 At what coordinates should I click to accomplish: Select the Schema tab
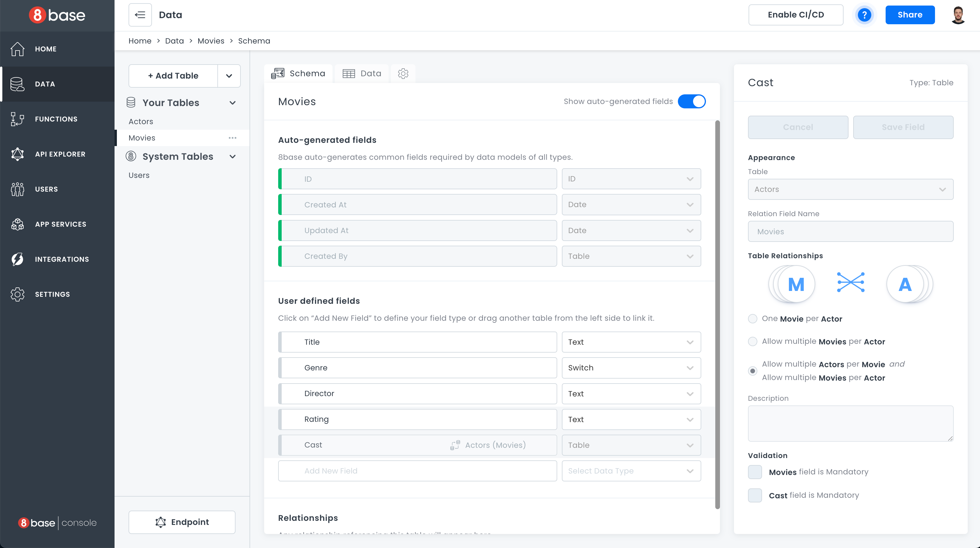point(299,73)
